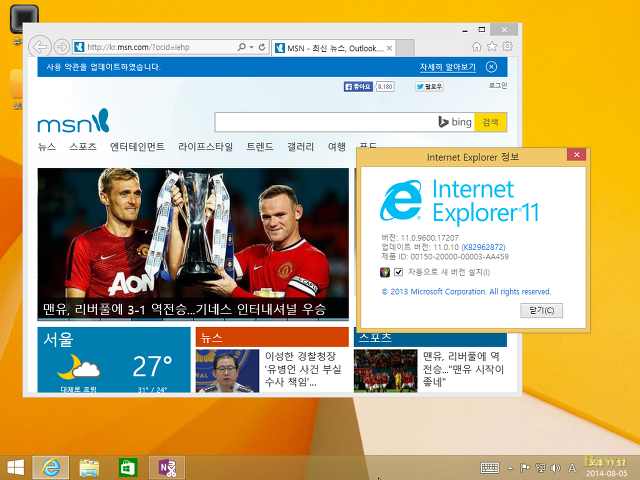This screenshot has width=640, height=480.
Task: Open the 스포츠 navigation menu item
Action: point(83,147)
